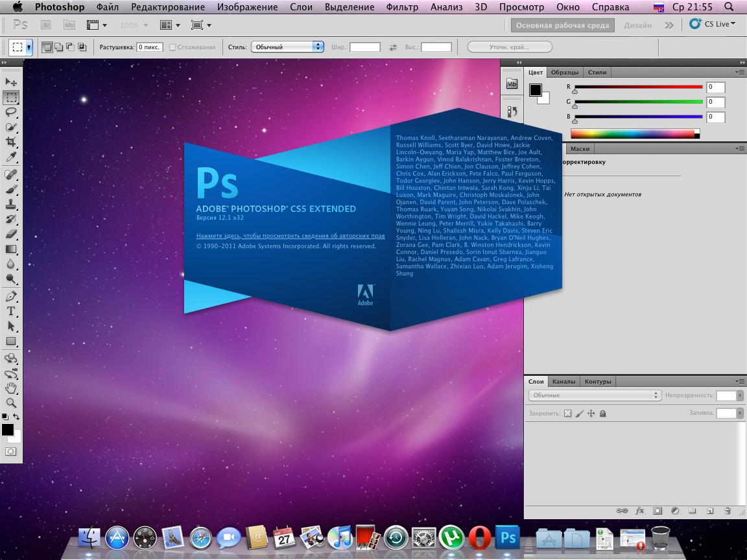Select the Crop tool

coord(11,142)
